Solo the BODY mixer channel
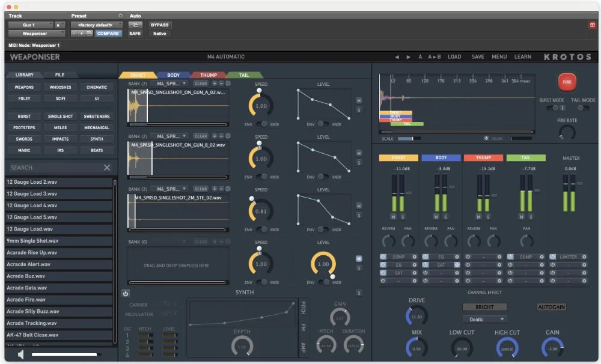The width and height of the screenshot is (601, 364). (x=445, y=217)
